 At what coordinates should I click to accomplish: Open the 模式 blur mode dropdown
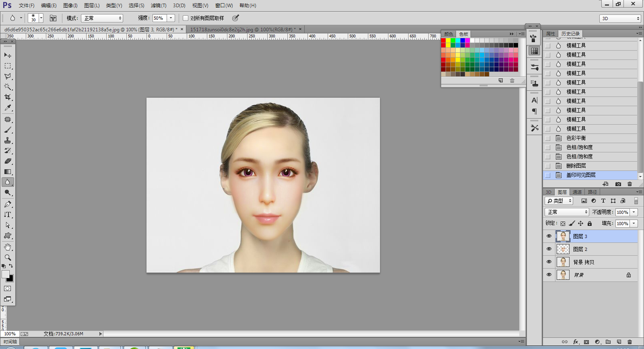102,18
